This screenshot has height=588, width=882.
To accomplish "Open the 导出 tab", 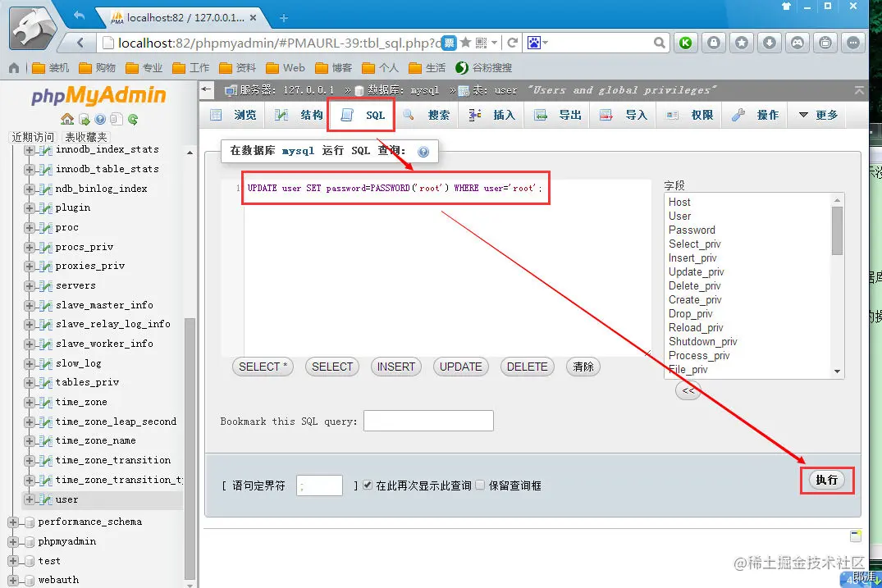I will 558,116.
